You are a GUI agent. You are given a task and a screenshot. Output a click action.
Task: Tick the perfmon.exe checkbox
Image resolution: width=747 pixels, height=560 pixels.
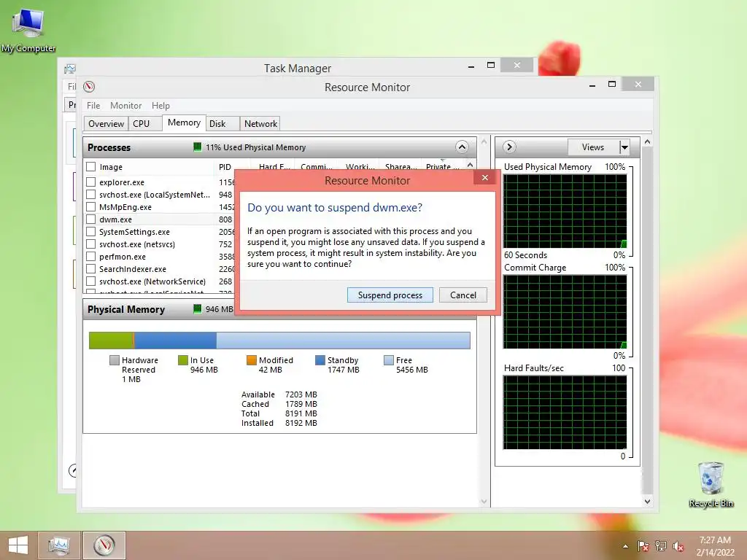[91, 256]
